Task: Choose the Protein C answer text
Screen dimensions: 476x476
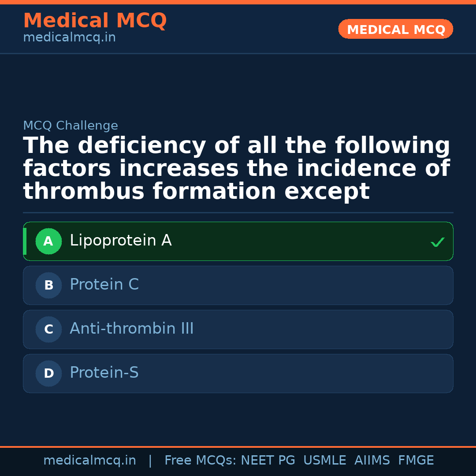Action: (104, 285)
